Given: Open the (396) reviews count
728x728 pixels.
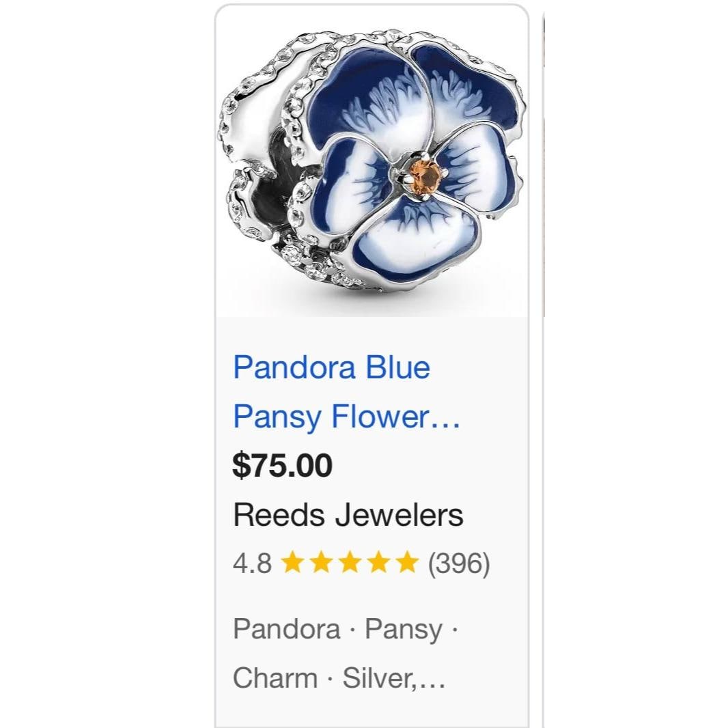Looking at the screenshot, I should [459, 563].
